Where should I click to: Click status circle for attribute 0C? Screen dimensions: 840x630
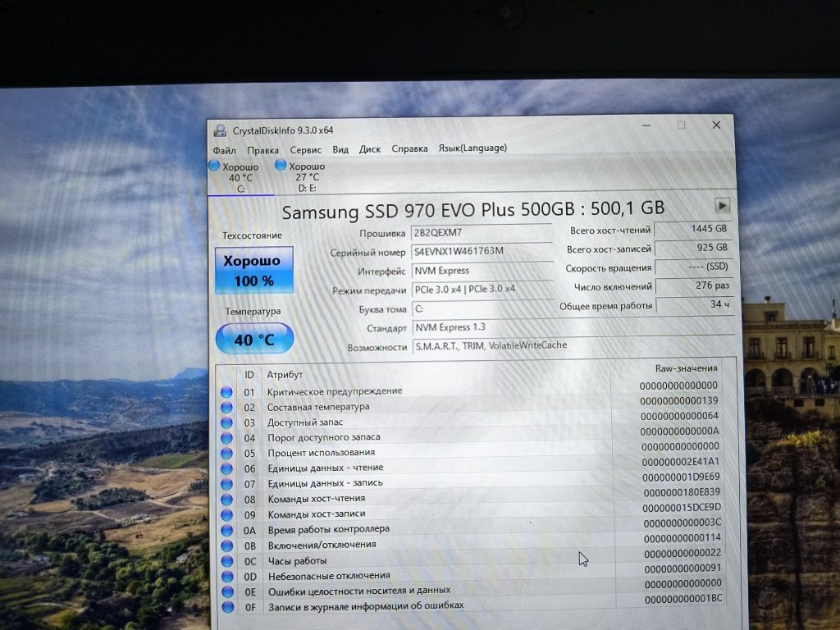coord(227,561)
